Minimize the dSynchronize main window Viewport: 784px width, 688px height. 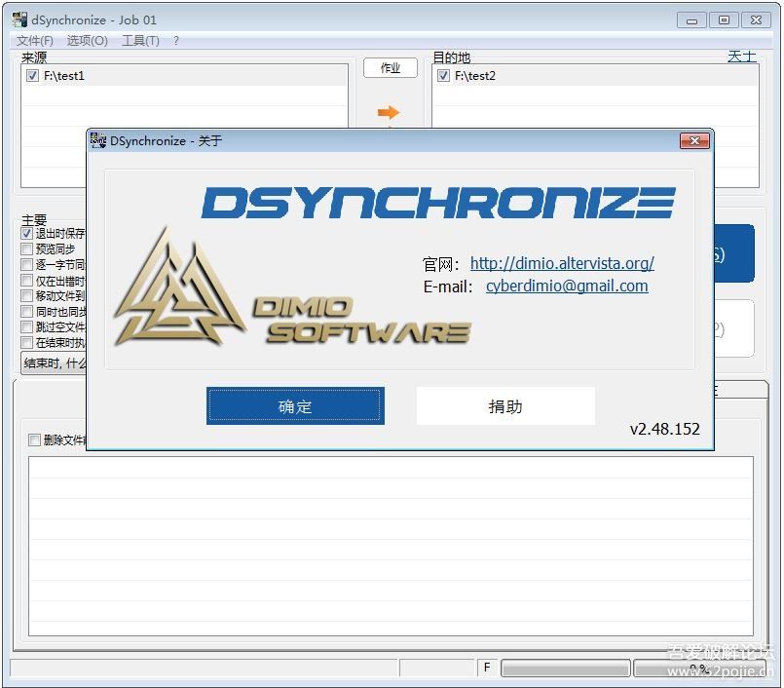tap(691, 20)
